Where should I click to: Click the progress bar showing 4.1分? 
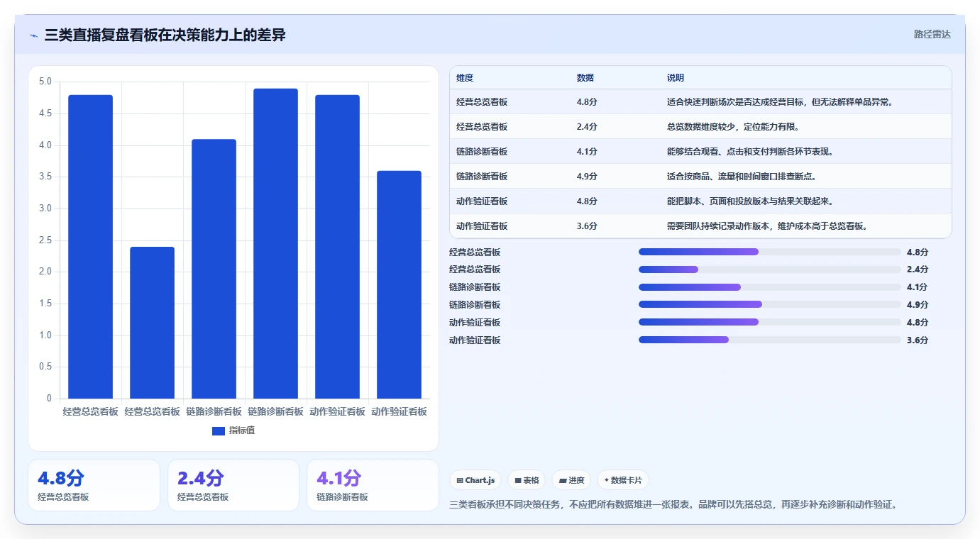click(769, 287)
